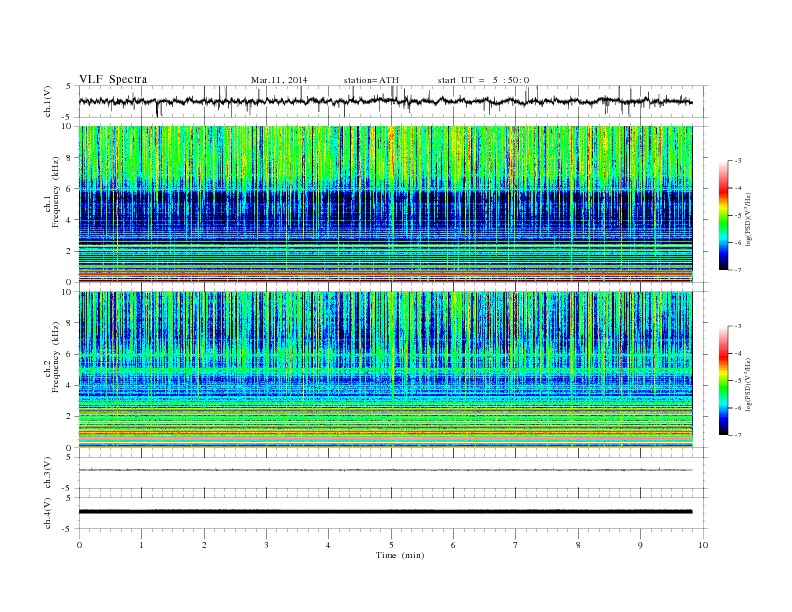Click the "ch.3(V)" axis label

pyautogui.click(x=47, y=473)
